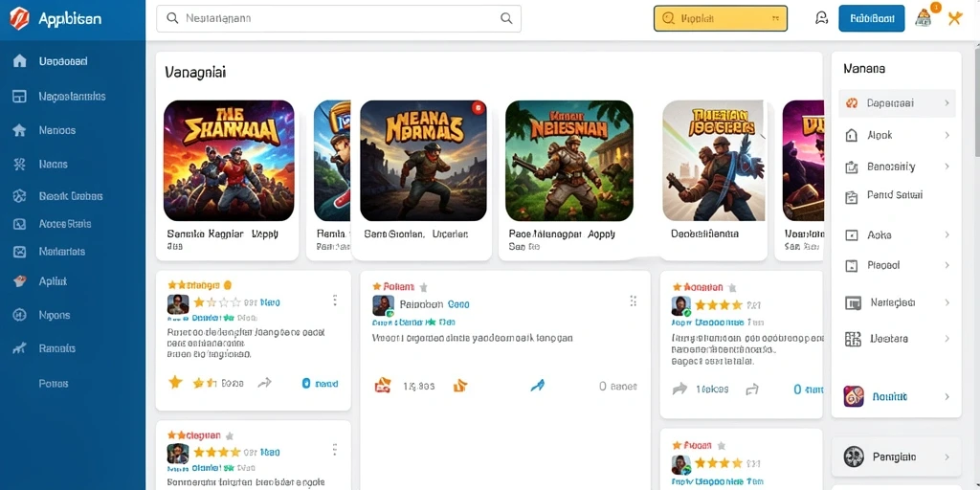Open the three-dot menu on the Stiangs review
980x490 pixels.
tap(335, 301)
